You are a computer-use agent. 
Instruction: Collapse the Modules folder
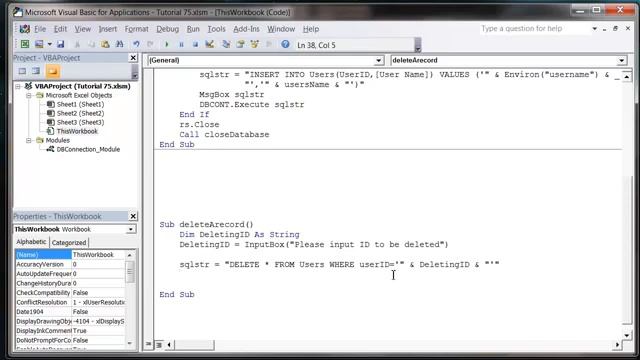(29, 140)
